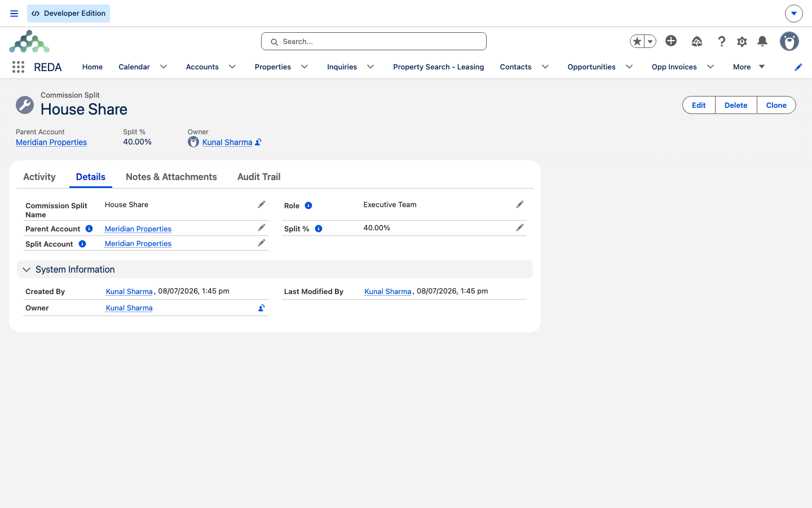Open Property Search - Leasing nav item

point(439,67)
